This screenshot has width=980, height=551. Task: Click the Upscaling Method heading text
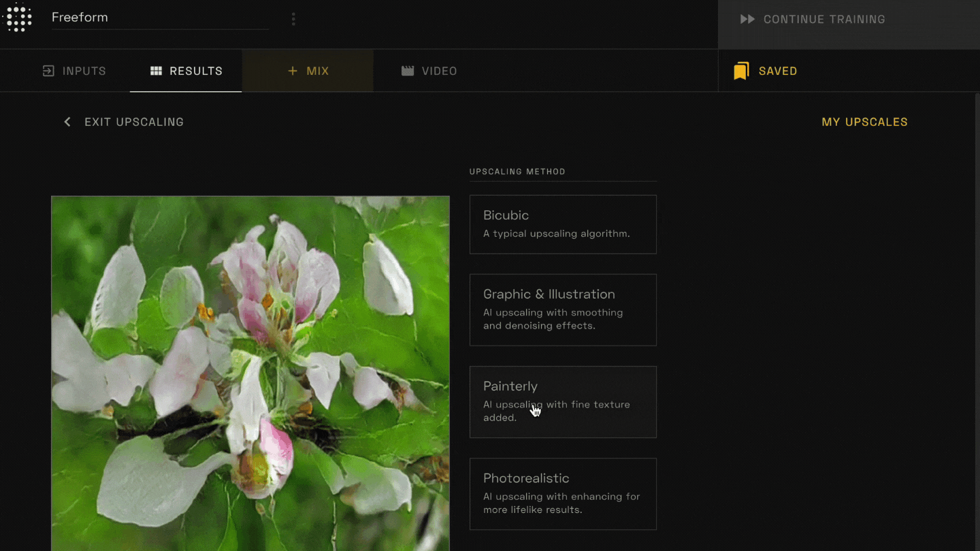[x=517, y=171]
